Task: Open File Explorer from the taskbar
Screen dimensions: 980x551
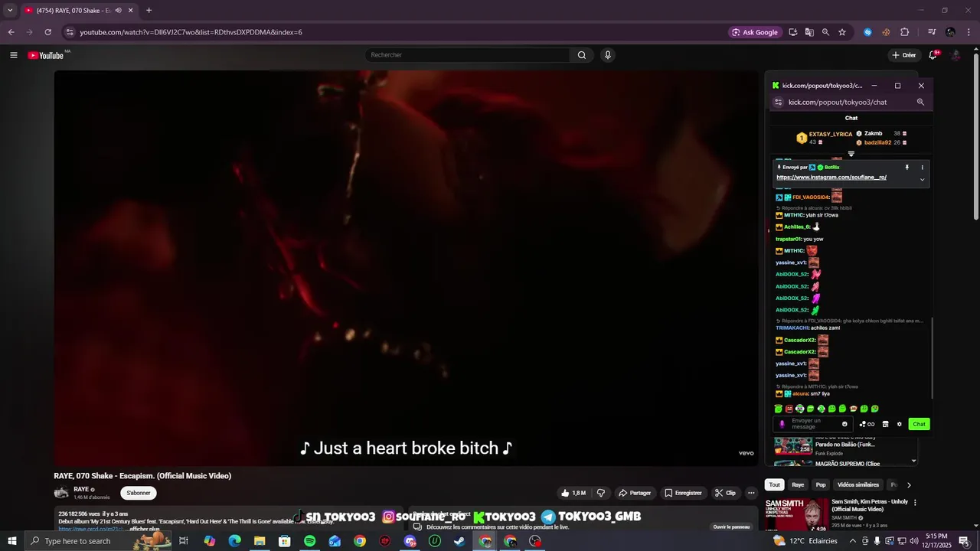Action: pyautogui.click(x=260, y=541)
